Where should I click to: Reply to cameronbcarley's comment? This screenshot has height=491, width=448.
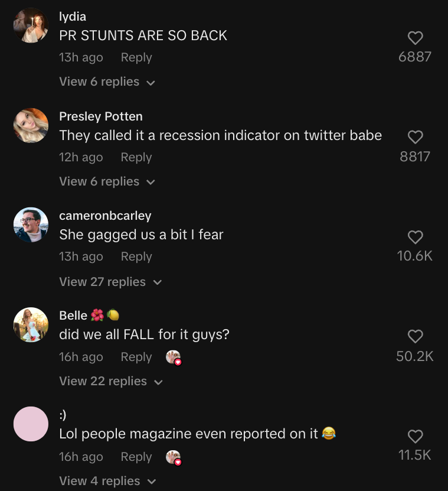pyautogui.click(x=136, y=256)
